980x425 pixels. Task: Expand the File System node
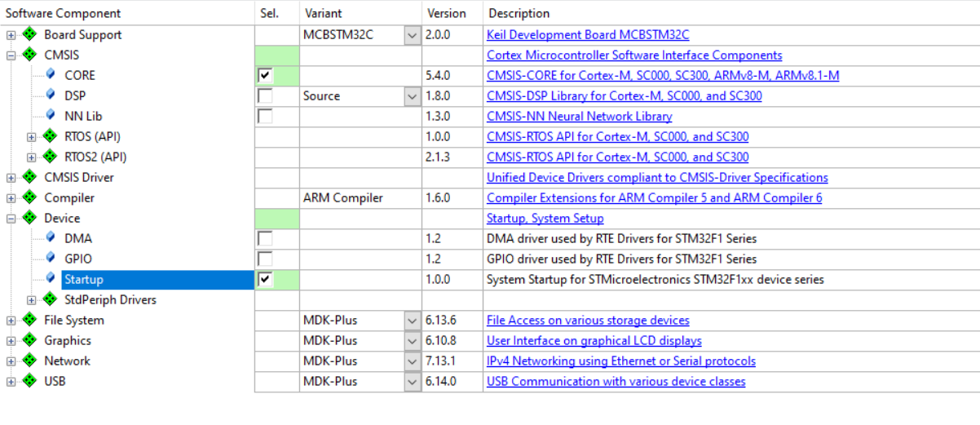click(x=11, y=321)
